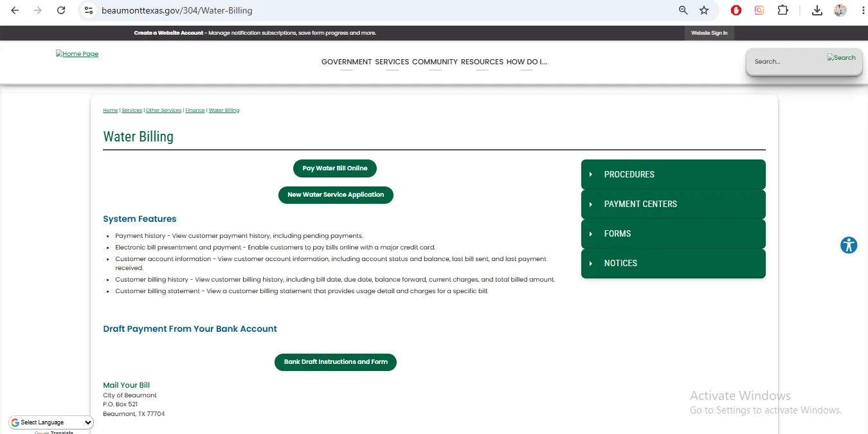This screenshot has height=434, width=868.
Task: Open the RESOURCES menu
Action: [x=482, y=62]
